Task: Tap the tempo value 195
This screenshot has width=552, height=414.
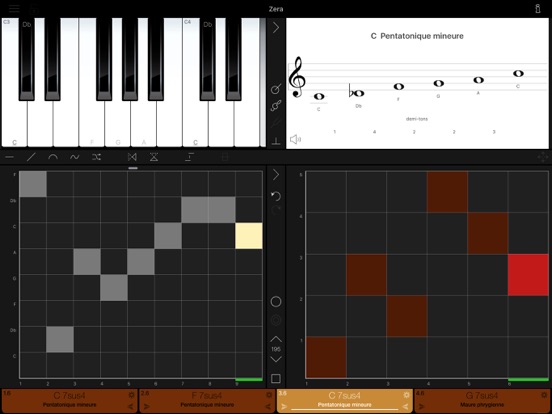Action: (276, 349)
